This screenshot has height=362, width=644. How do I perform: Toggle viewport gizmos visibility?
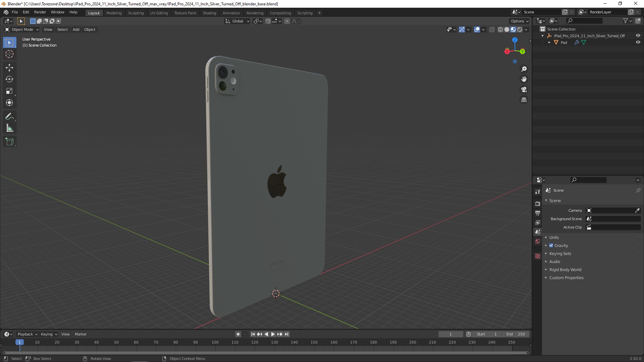click(462, 29)
